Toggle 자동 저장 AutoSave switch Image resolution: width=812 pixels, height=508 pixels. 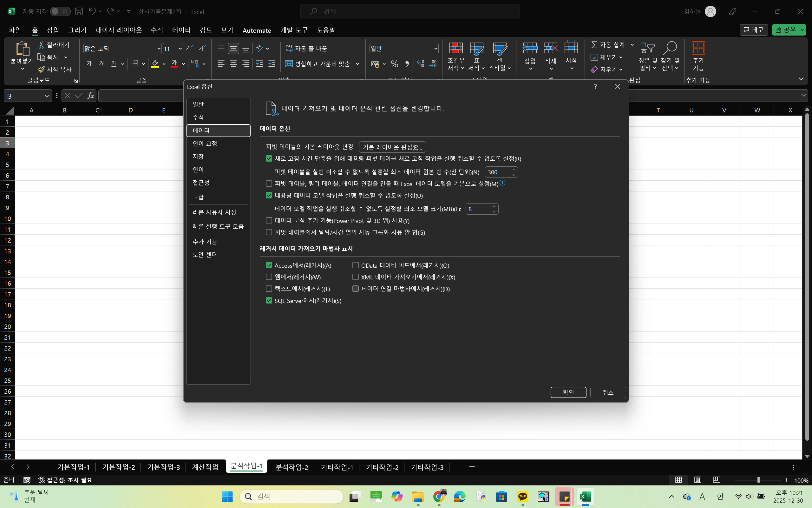[60, 11]
